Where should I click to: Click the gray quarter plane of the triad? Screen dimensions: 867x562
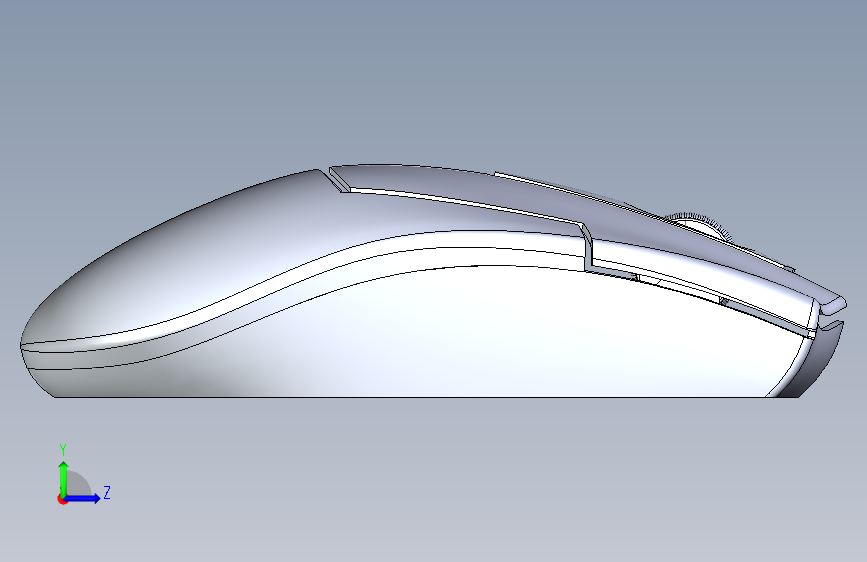pos(79,484)
